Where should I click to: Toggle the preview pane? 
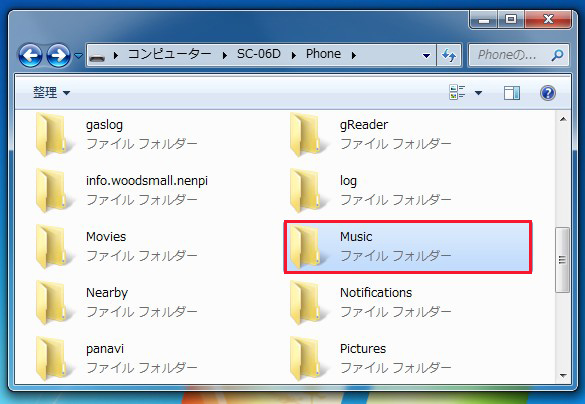tap(512, 93)
